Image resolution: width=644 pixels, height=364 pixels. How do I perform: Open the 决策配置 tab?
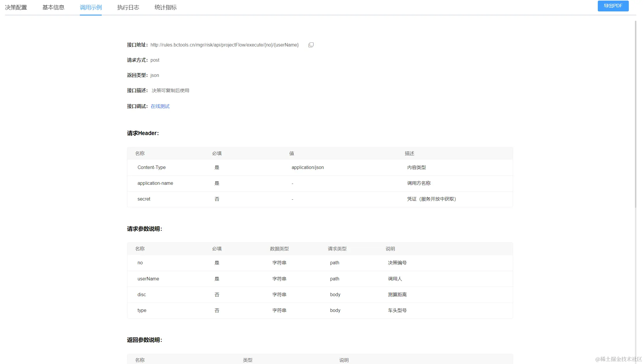pos(16,7)
